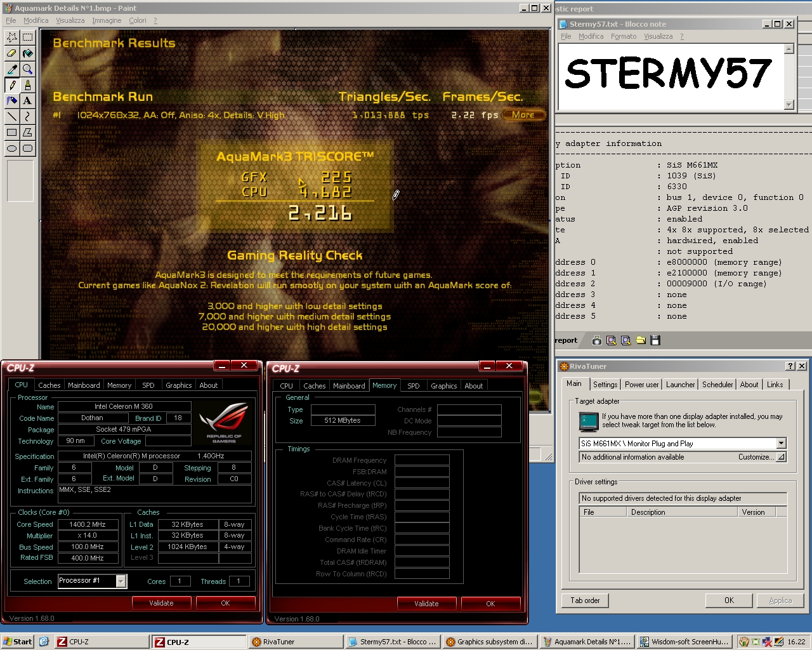Switch to Sternmy57.txt Blocco note taskbar button
Screen dimensions: 812x650
click(x=393, y=642)
